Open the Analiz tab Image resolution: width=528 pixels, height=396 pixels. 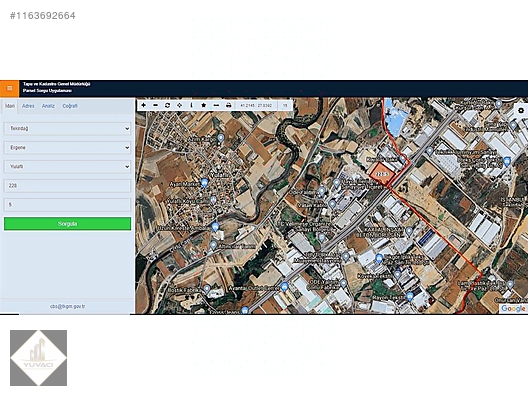point(48,106)
